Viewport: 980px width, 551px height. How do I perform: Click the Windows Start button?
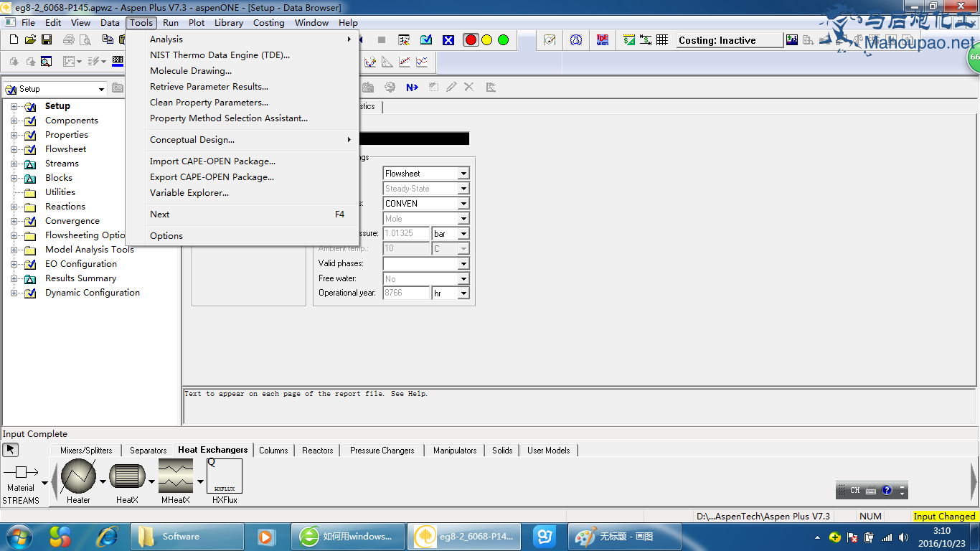(x=19, y=537)
